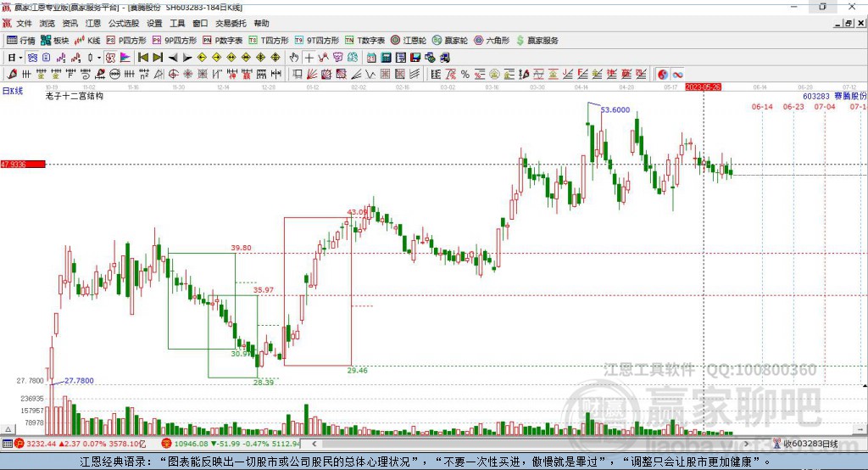The height and width of the screenshot is (470, 868).
Task: Open the 江恩 menu
Action: (x=93, y=23)
